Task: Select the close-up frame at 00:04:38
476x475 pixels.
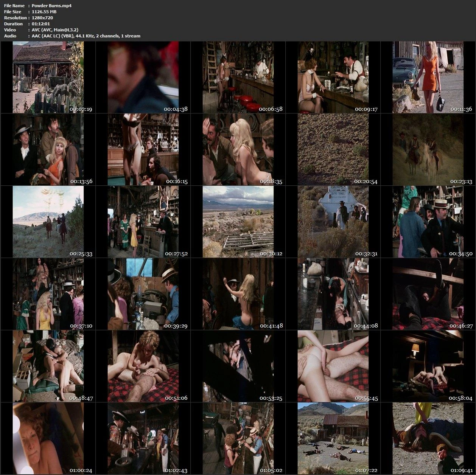Action: pos(143,77)
